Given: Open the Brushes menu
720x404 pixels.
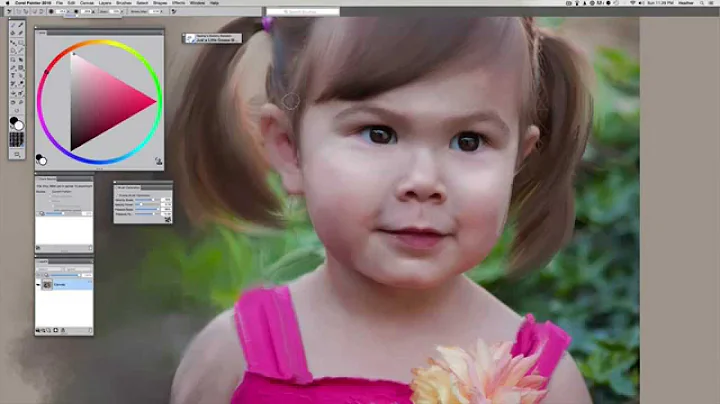Looking at the screenshot, I should point(124,3).
